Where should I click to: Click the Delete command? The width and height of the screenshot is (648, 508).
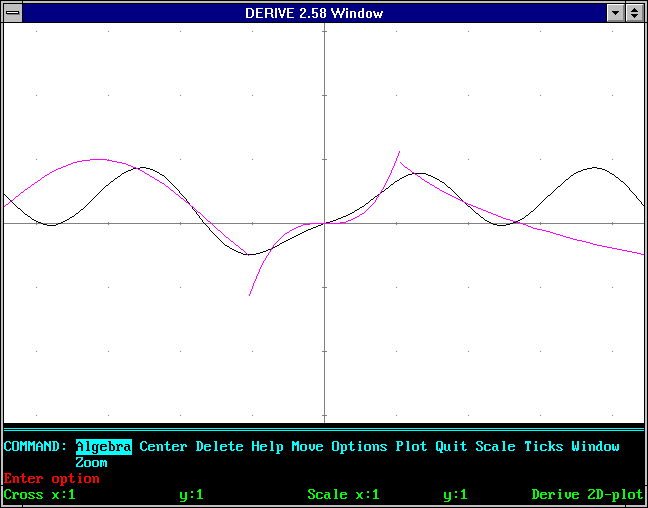pos(219,447)
